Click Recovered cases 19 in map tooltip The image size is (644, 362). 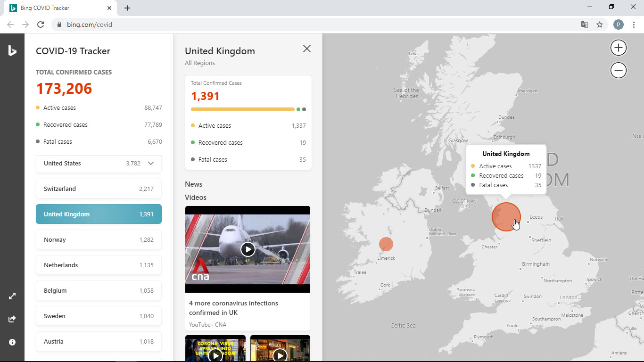point(506,176)
